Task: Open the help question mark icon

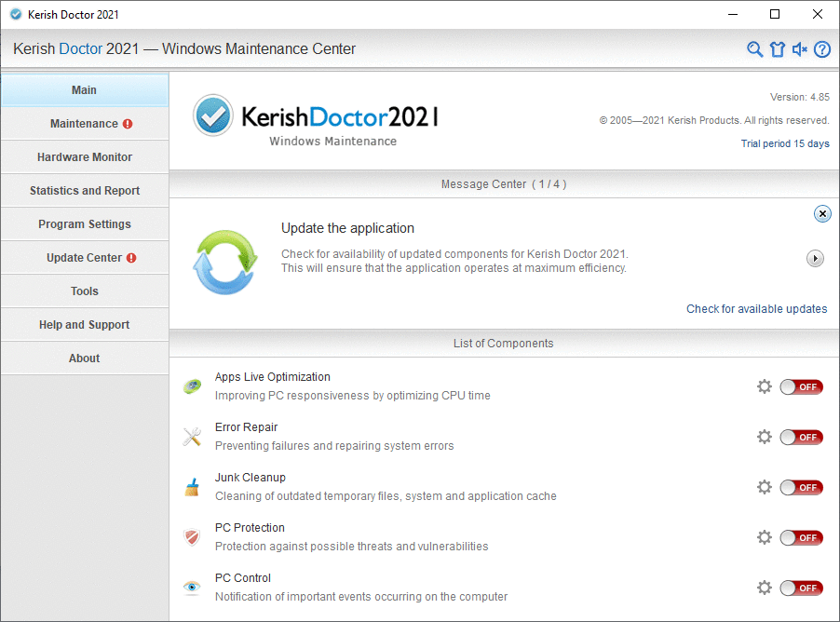Action: tap(822, 49)
